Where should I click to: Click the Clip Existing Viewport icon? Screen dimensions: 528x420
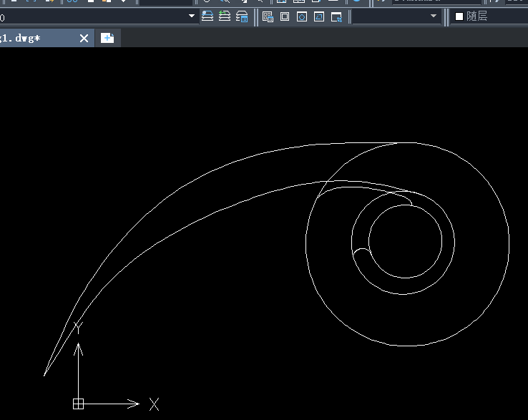coord(336,16)
